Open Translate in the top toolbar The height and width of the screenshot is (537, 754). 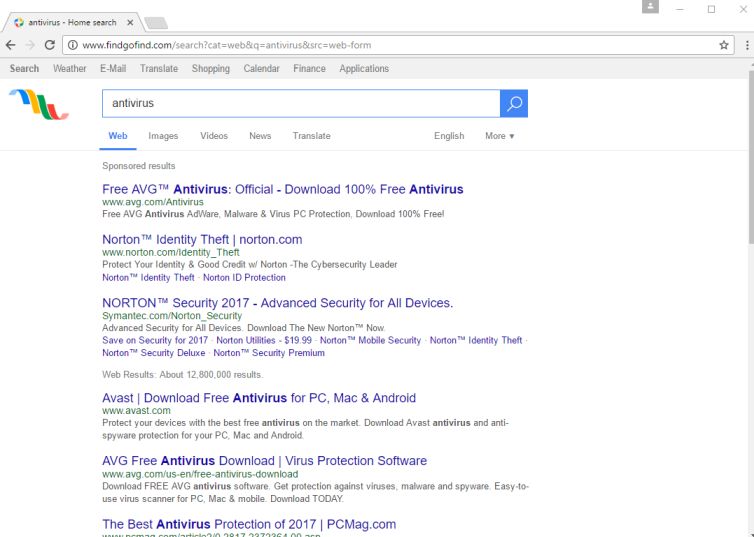[159, 69]
